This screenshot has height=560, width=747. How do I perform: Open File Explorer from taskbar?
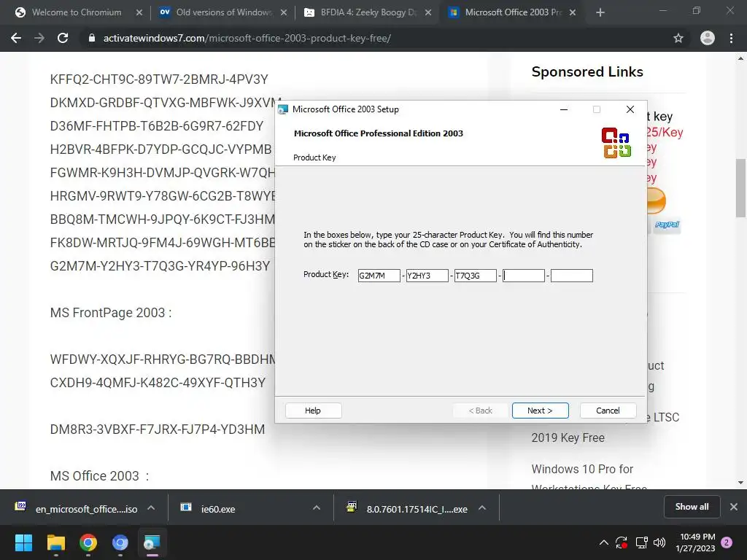coord(55,542)
